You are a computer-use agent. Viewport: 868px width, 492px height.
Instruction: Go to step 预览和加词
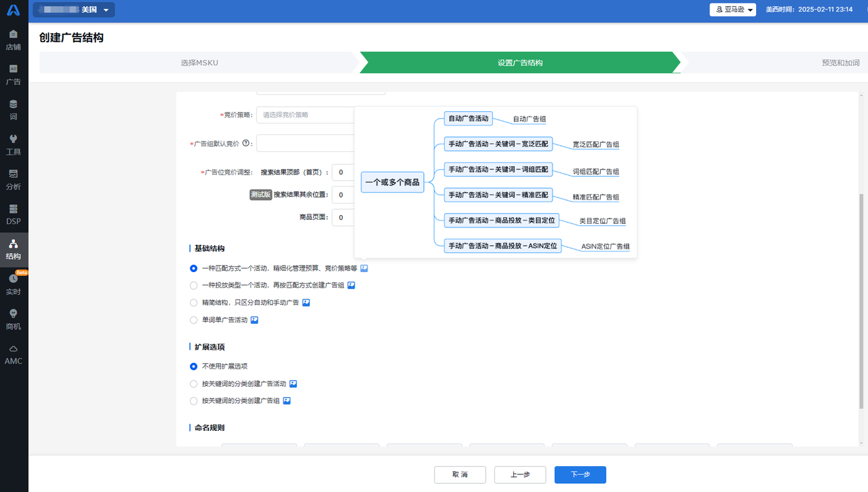pyautogui.click(x=840, y=62)
